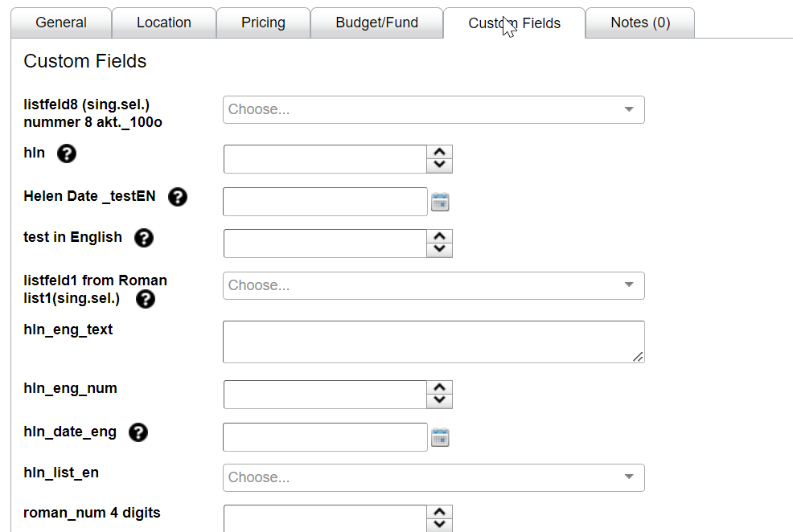Focus the Helen Date _testEN date field

point(325,202)
